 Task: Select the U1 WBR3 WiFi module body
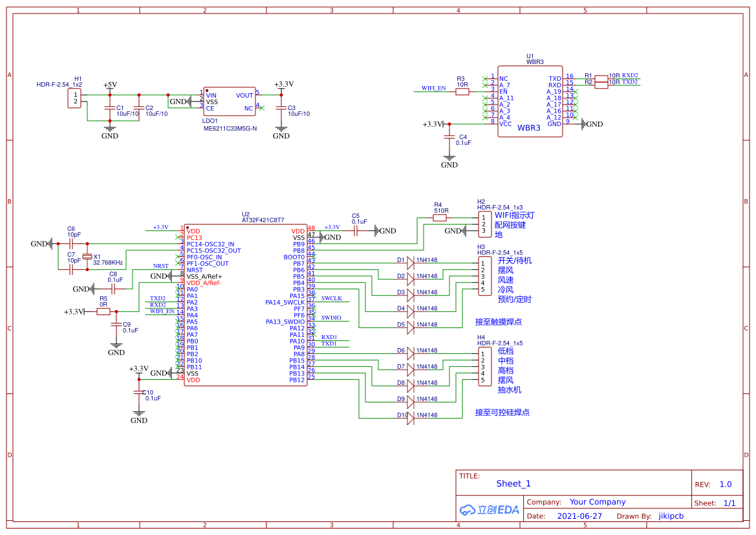(530, 102)
